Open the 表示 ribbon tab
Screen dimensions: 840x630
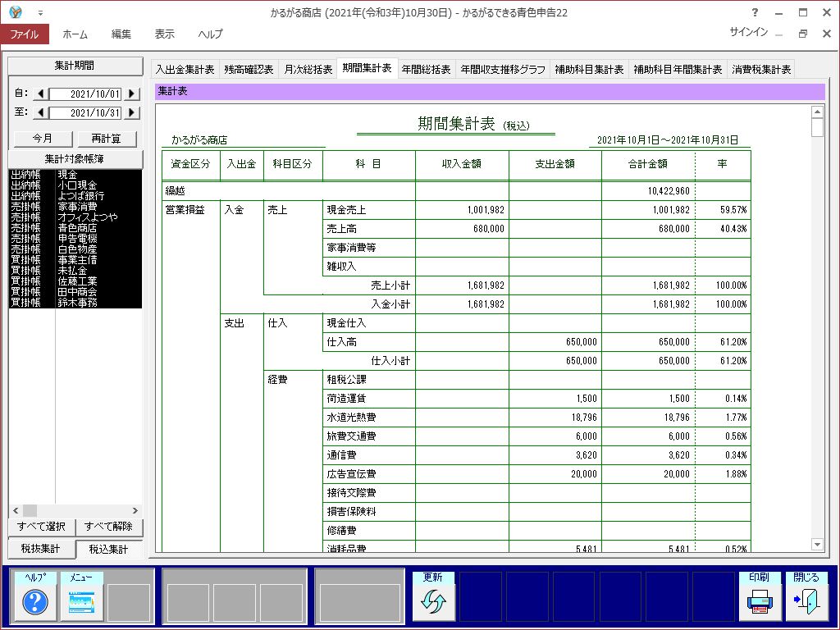coord(164,34)
